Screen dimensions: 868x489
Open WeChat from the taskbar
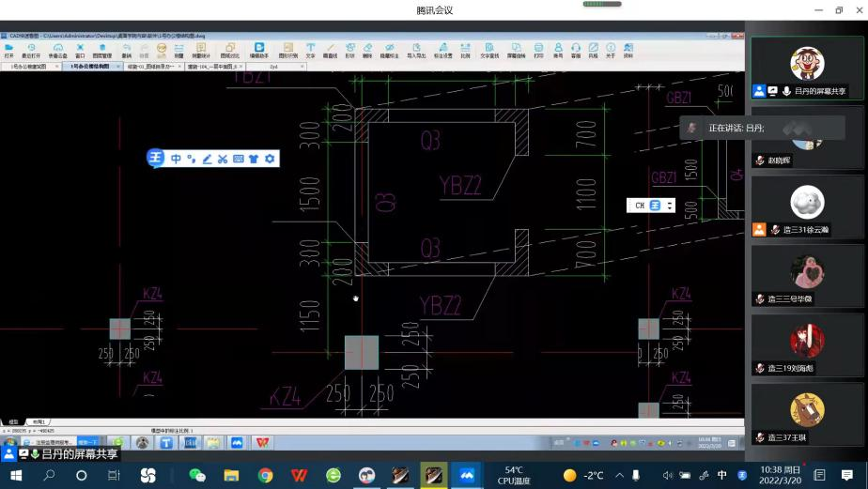197,475
